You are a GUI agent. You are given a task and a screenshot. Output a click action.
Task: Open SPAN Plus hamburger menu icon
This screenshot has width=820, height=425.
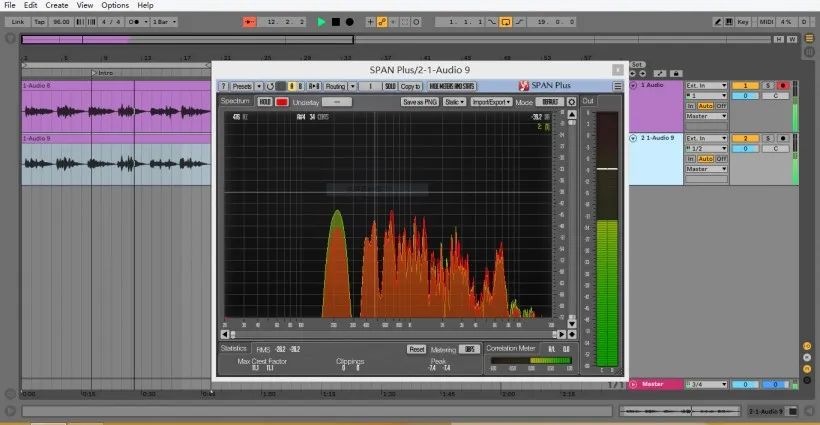[618, 87]
